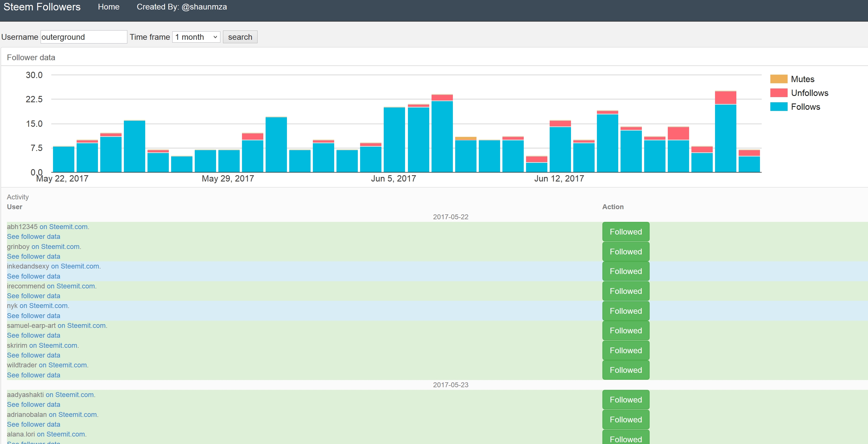868x444 pixels.
Task: See follower data for inkedandsexy
Action: tap(33, 276)
